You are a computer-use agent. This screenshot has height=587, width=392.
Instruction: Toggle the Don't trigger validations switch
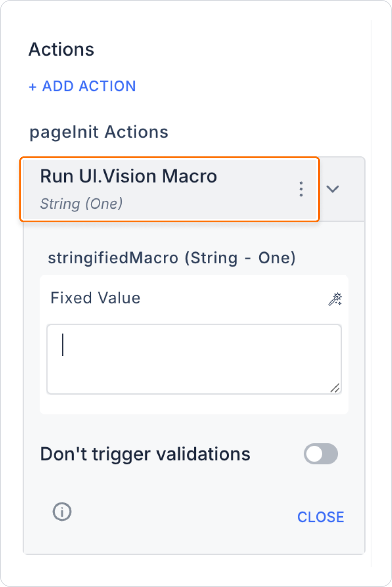point(321,454)
